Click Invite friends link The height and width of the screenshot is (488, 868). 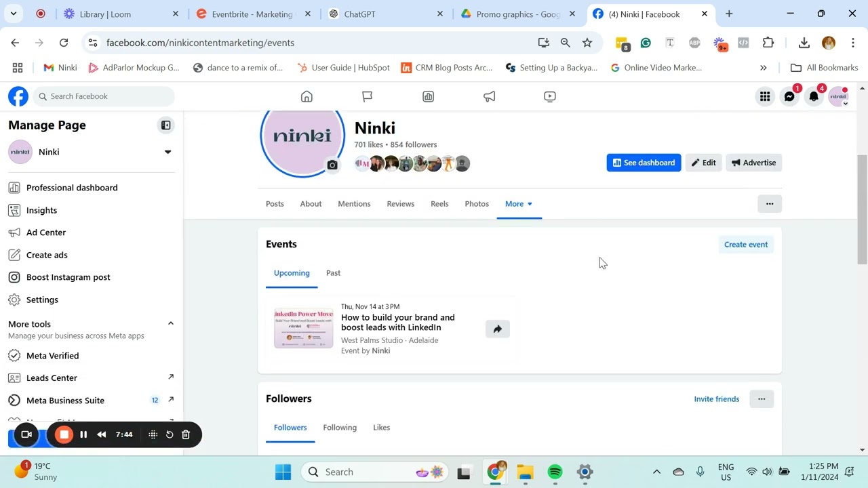tap(716, 399)
